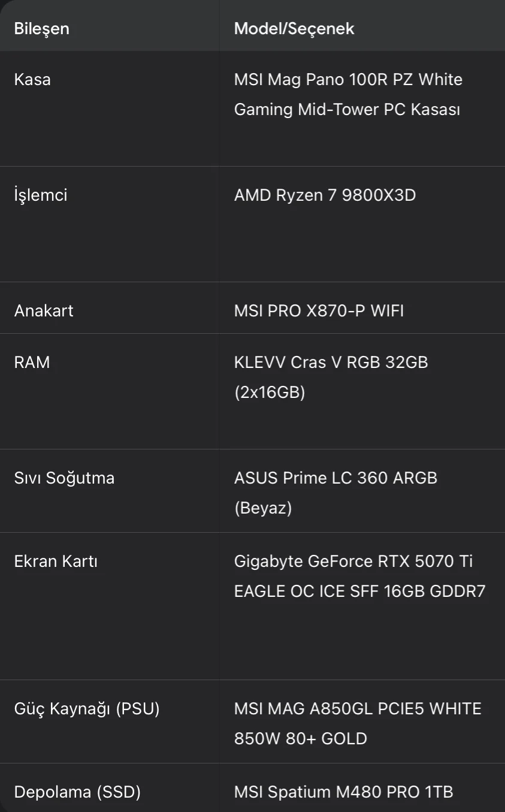Select the Anakart row label
The height and width of the screenshot is (812, 505).
[x=44, y=310]
